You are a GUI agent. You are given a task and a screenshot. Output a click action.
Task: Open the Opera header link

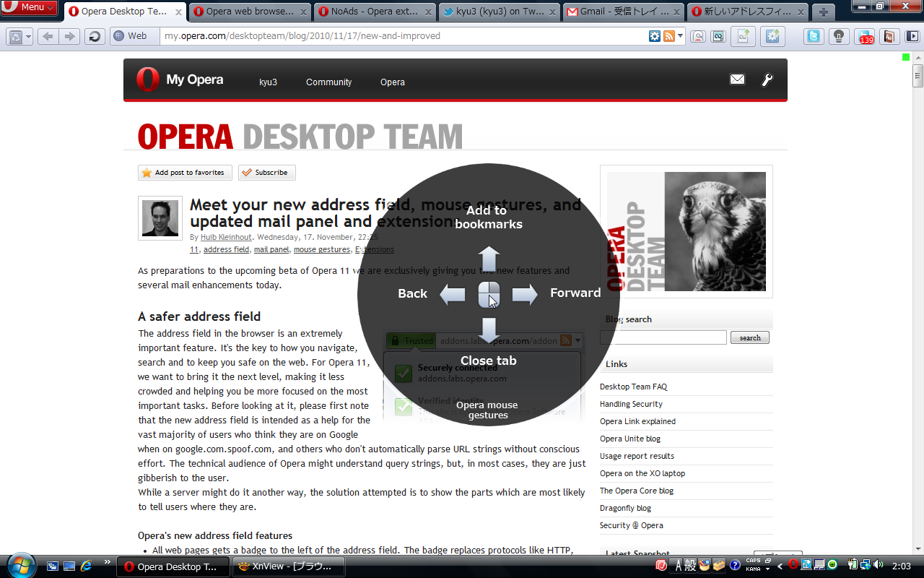(x=393, y=82)
